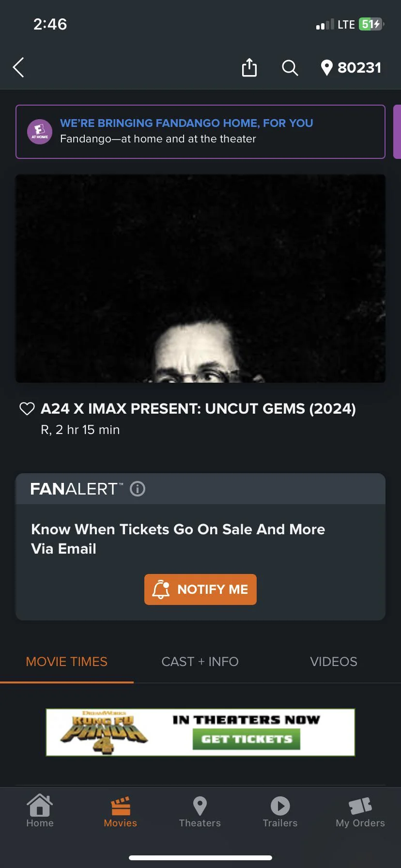Image resolution: width=401 pixels, height=868 pixels.
Task: Tap Get Tickets on Kung Fu Panda ad
Action: 247,739
